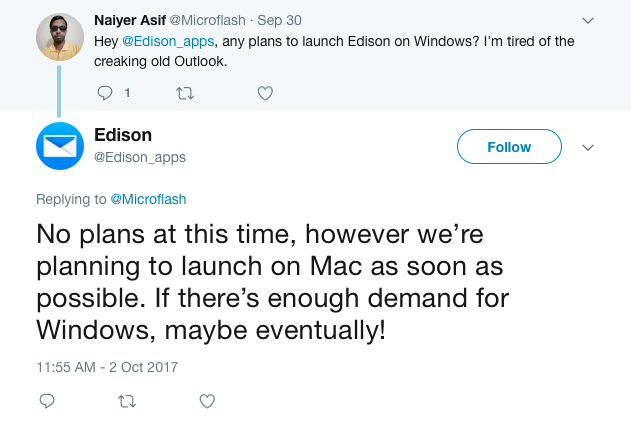Click the Edison mail envelope avatar
This screenshot has height=433, width=631.
60,146
